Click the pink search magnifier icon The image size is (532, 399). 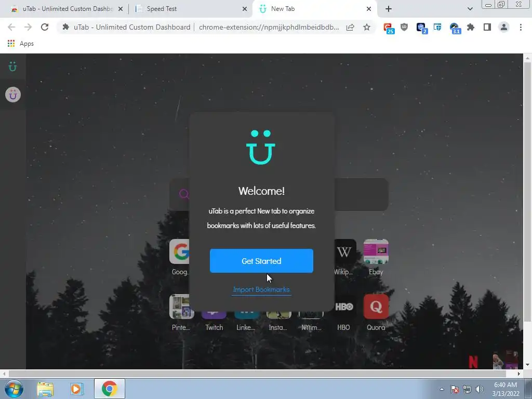tap(184, 194)
